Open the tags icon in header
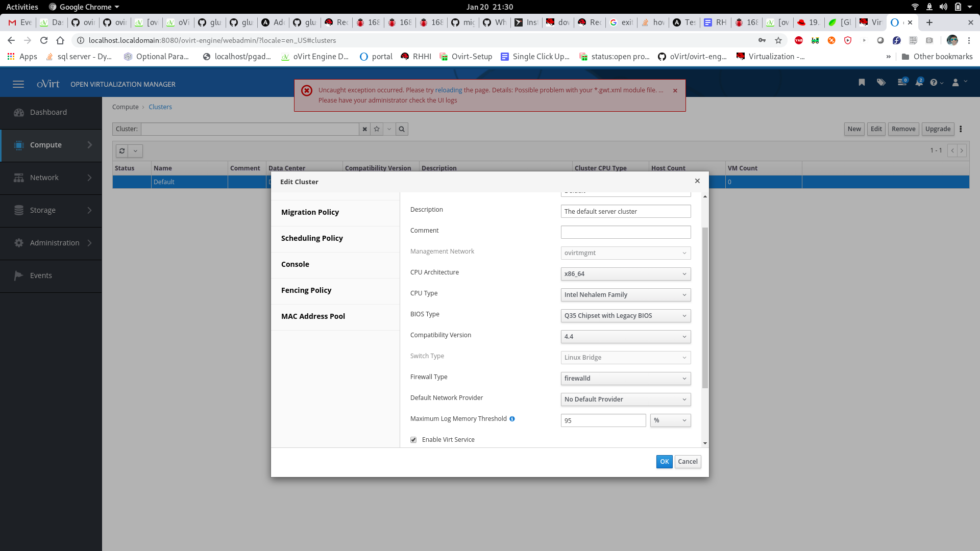Screen dimensions: 980x551 point(881,83)
